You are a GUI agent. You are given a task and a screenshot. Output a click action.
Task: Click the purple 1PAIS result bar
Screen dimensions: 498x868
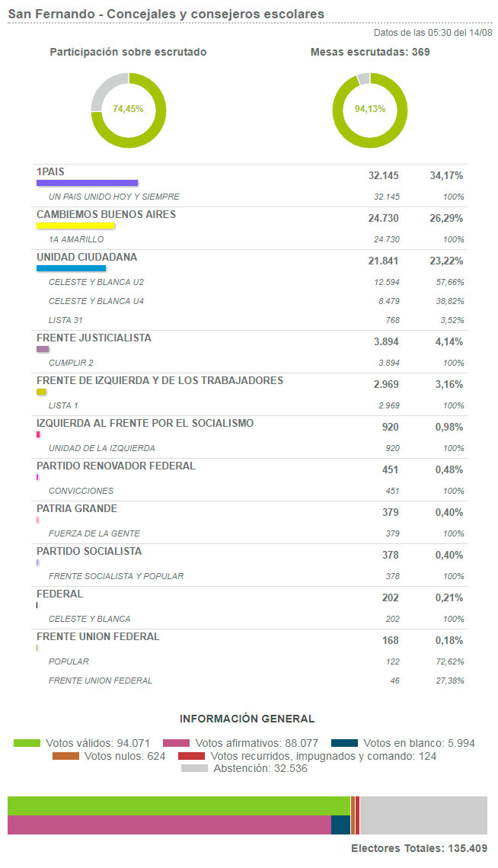coord(87,183)
